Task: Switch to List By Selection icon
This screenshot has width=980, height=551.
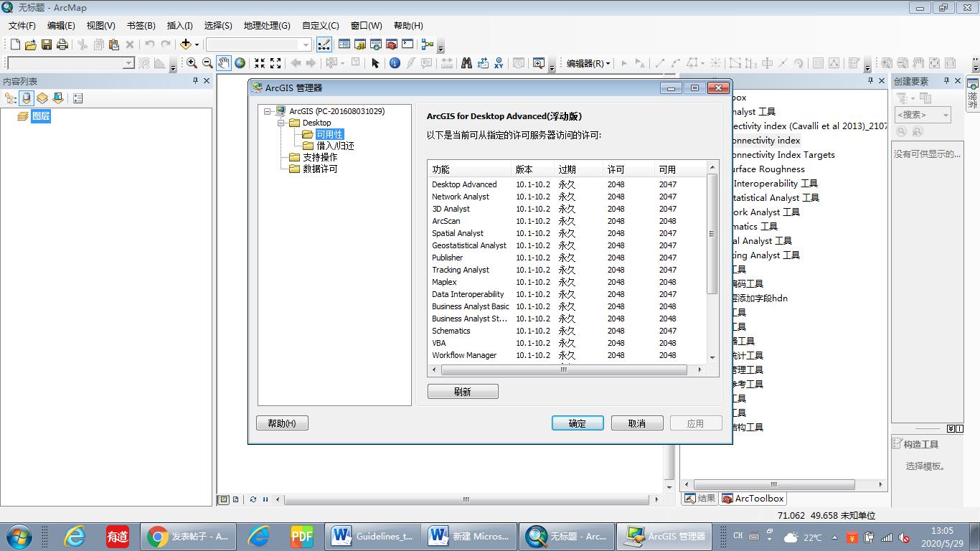Action: point(58,98)
